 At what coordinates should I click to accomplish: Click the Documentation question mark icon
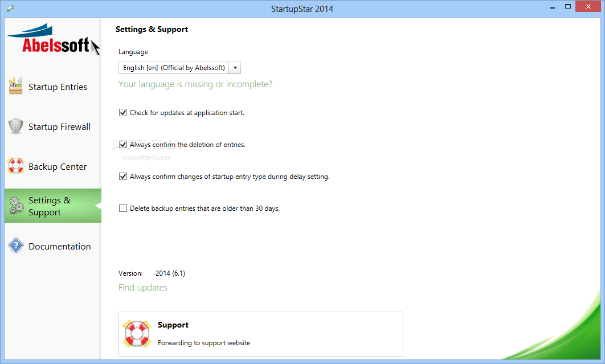point(16,246)
